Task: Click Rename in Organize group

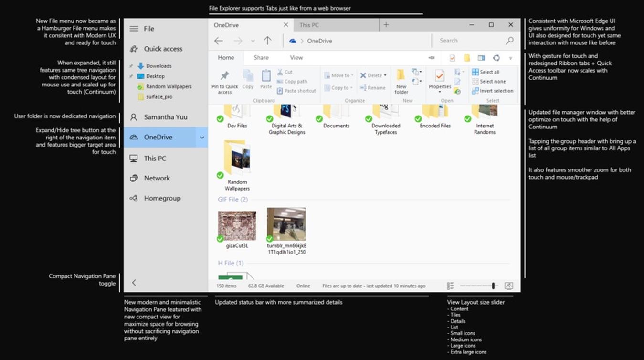Action: [x=373, y=88]
